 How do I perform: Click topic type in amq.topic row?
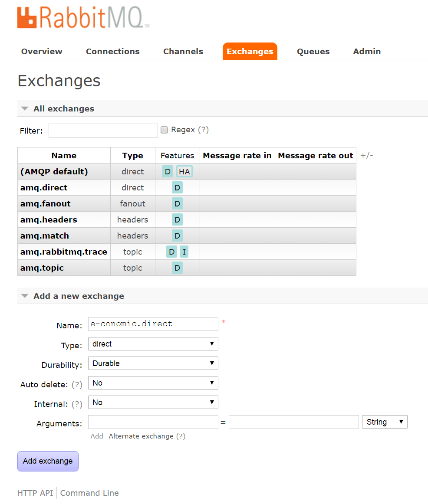(132, 268)
